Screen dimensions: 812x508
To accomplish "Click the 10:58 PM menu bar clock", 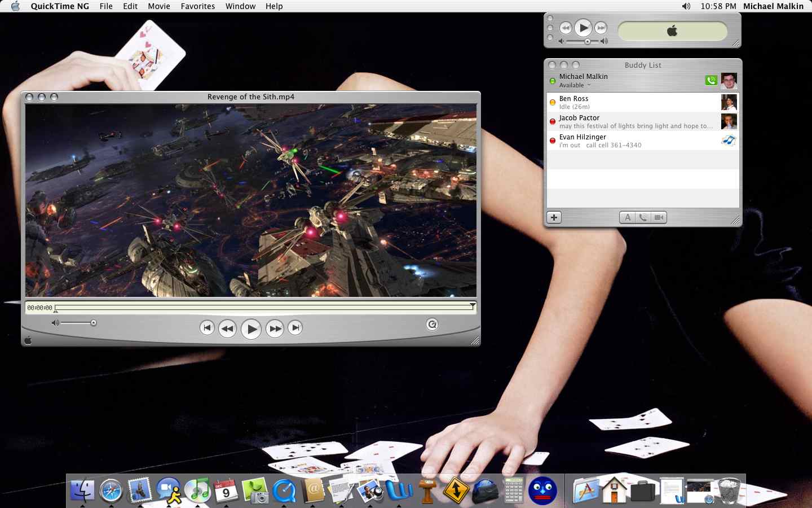I will [718, 6].
